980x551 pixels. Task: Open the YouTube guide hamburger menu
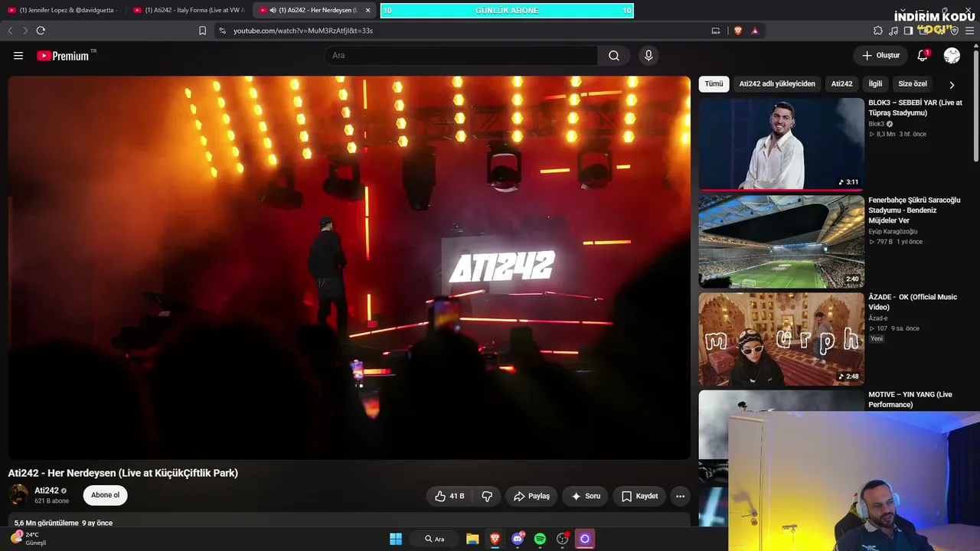point(18,55)
